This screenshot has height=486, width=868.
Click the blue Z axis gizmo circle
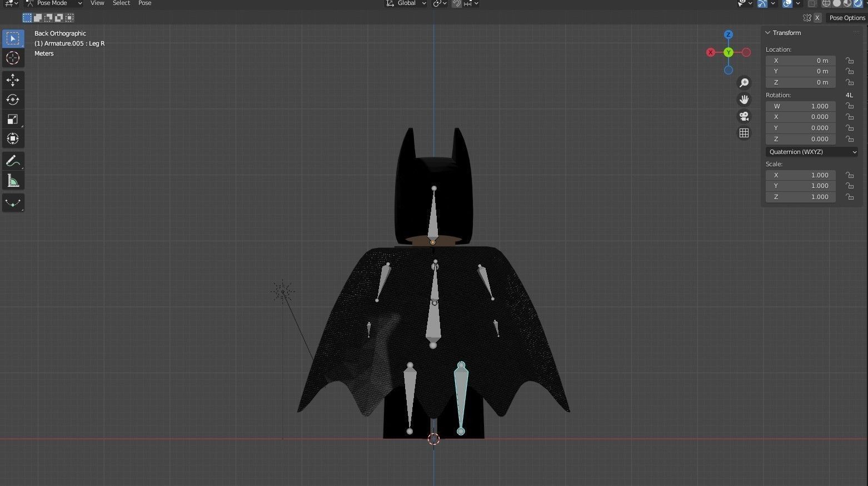coord(728,34)
